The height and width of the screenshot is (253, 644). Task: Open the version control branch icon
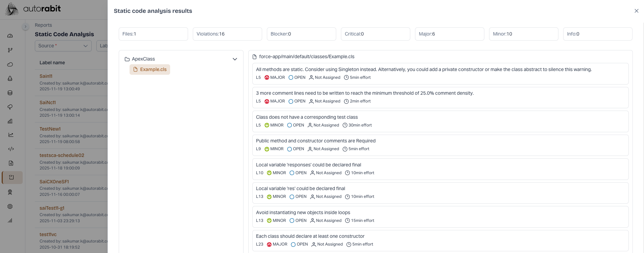point(10,50)
